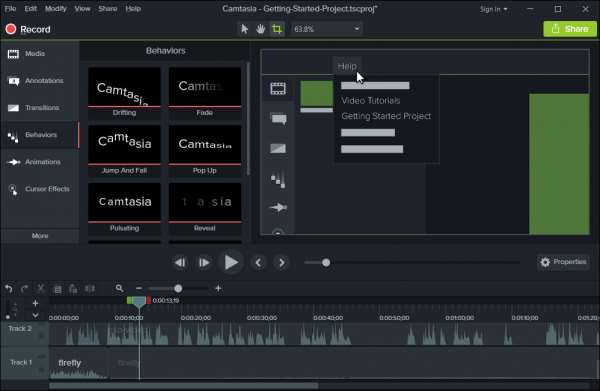Viewport: 600px width, 391px height.
Task: Open the Modify menu
Action: click(x=55, y=9)
